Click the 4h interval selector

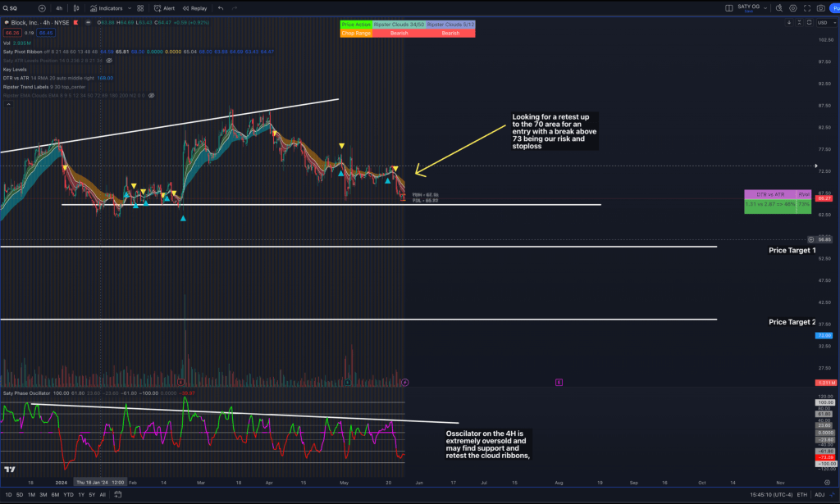point(59,8)
